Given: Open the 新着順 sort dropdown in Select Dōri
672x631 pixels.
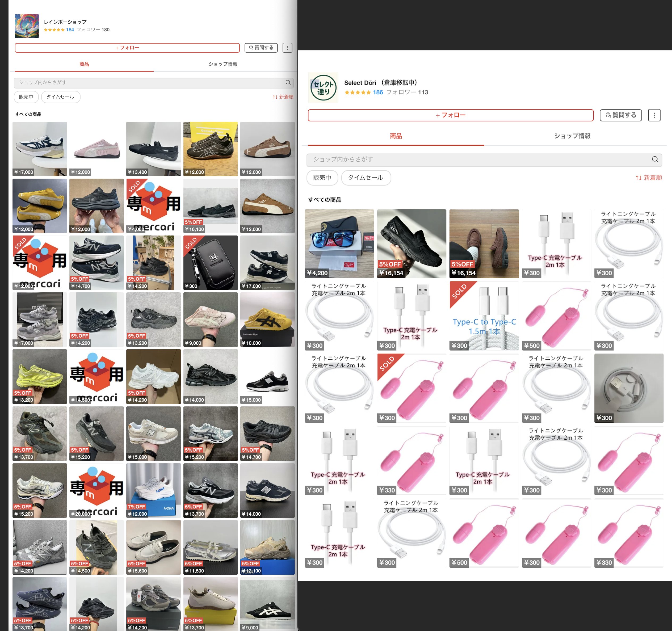Looking at the screenshot, I should (x=648, y=178).
